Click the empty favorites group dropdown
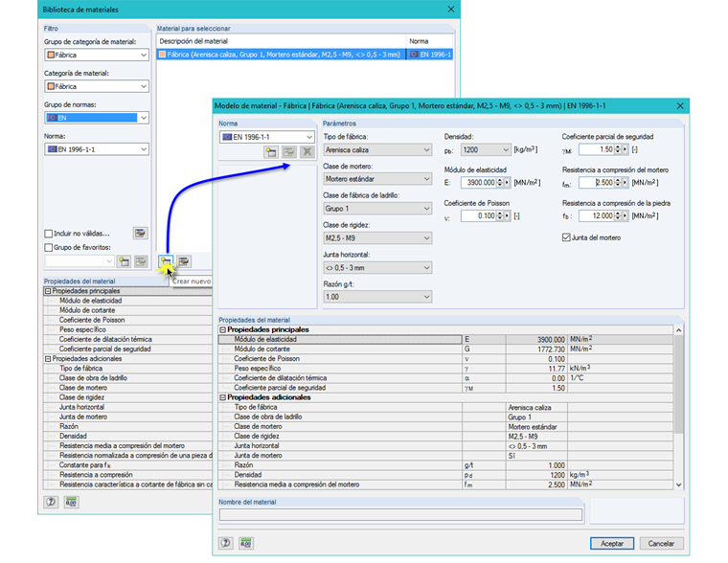The width and height of the screenshot is (728, 563). pos(80,261)
